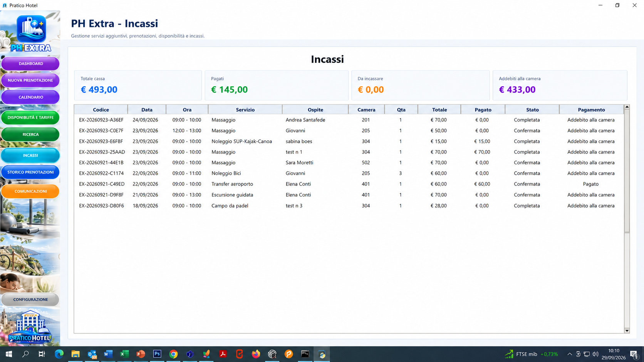Select row with code EX-20260923-A36EF
This screenshot has height=362, width=644.
click(349, 120)
